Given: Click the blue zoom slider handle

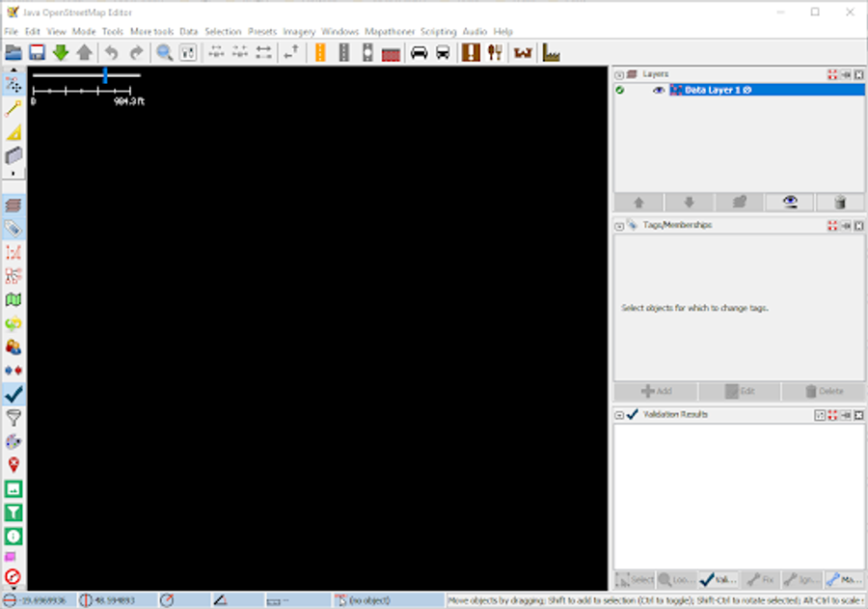Looking at the screenshot, I should pyautogui.click(x=105, y=75).
